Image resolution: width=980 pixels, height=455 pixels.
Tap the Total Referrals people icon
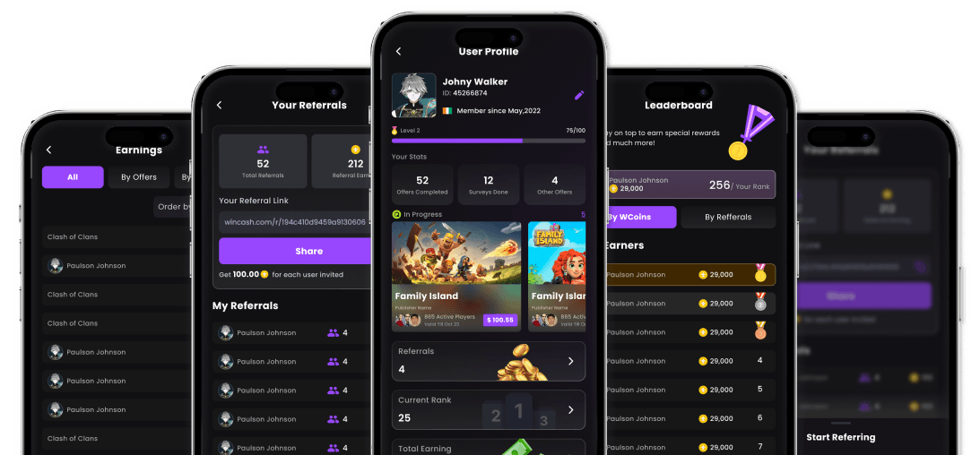tap(263, 150)
